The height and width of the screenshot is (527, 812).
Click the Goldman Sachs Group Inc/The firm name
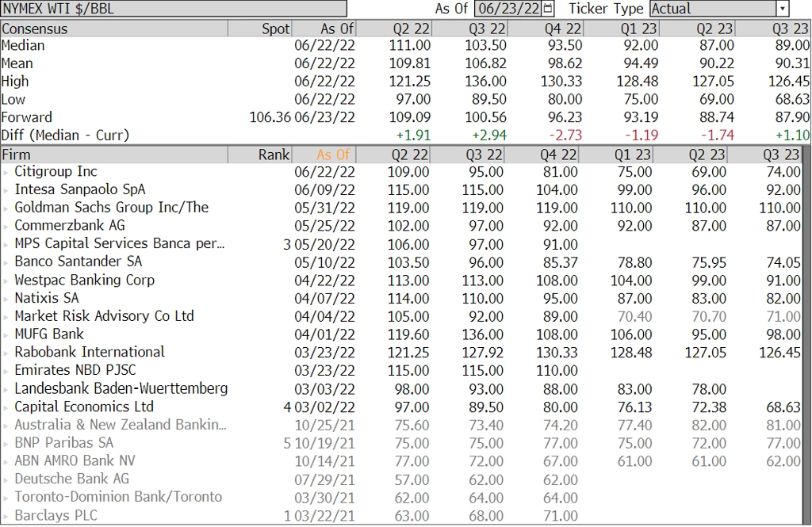(x=111, y=208)
